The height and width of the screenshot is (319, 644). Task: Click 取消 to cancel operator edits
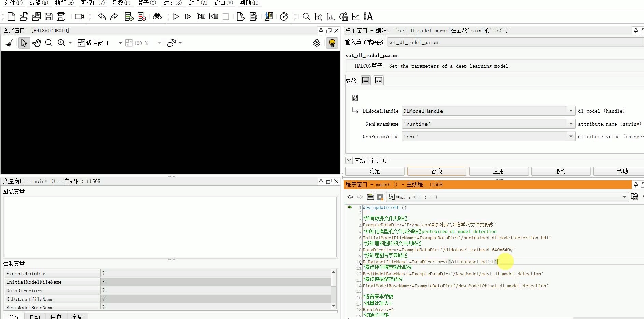(560, 171)
